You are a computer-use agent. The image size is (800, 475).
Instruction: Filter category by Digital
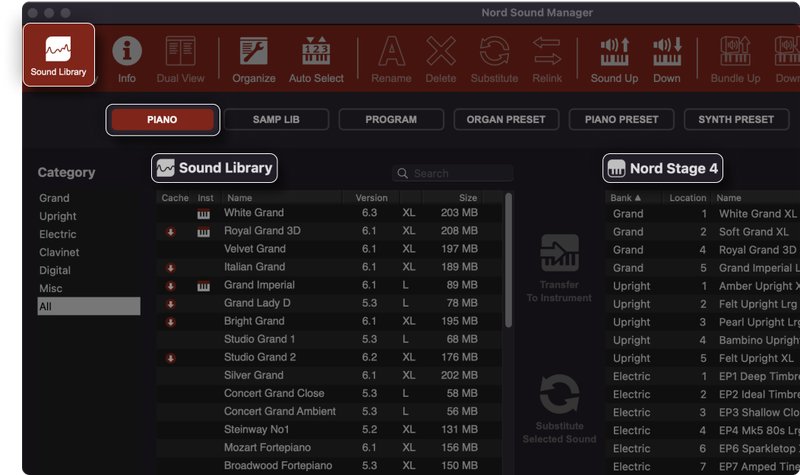pos(55,270)
